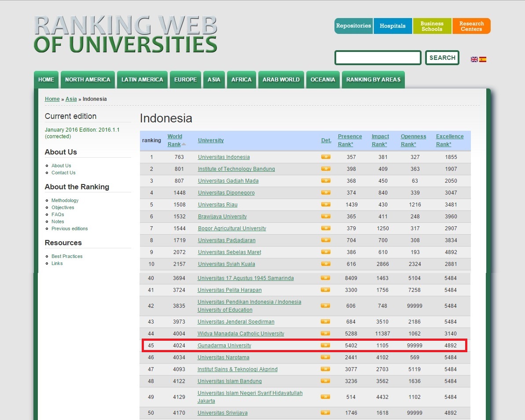Open the EUROPE tab

click(186, 80)
